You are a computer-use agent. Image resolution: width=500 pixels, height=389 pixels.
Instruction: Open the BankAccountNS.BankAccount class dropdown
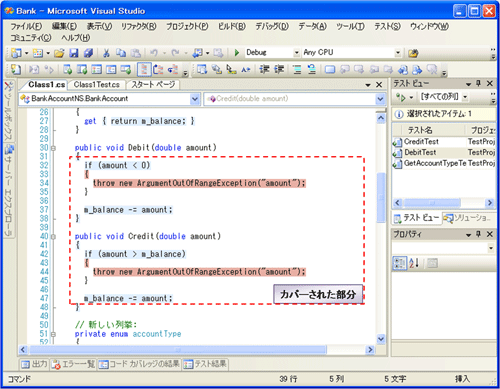(x=195, y=99)
